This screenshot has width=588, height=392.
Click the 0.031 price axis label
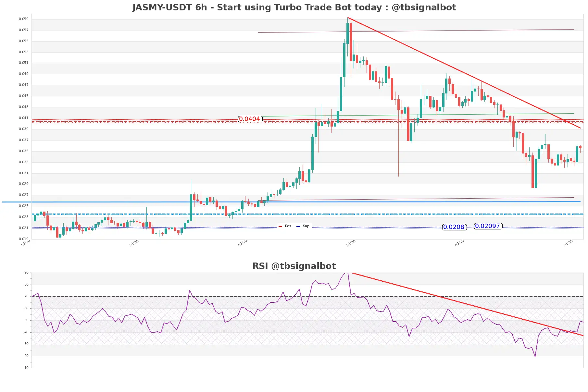click(x=23, y=173)
